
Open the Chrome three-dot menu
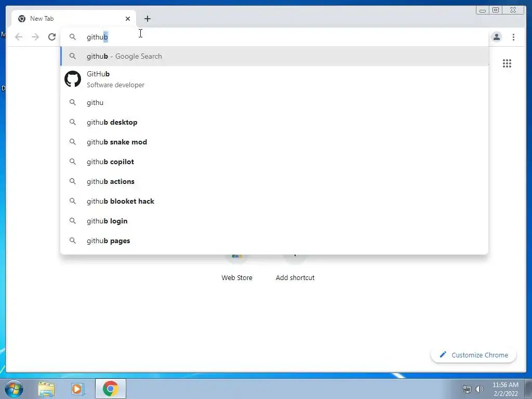tap(513, 37)
